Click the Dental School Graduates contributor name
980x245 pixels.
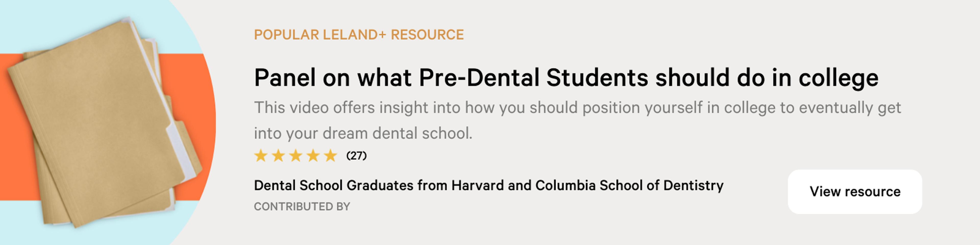[x=488, y=186]
